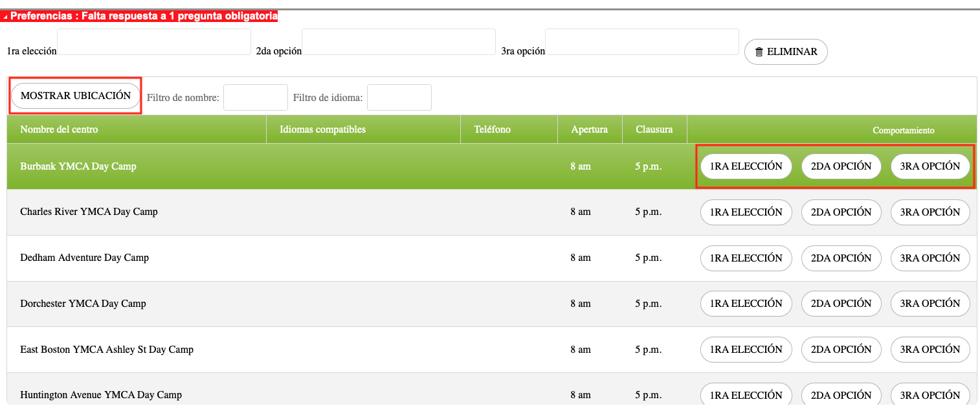Focus the Filtro de idioma field

[x=399, y=98]
